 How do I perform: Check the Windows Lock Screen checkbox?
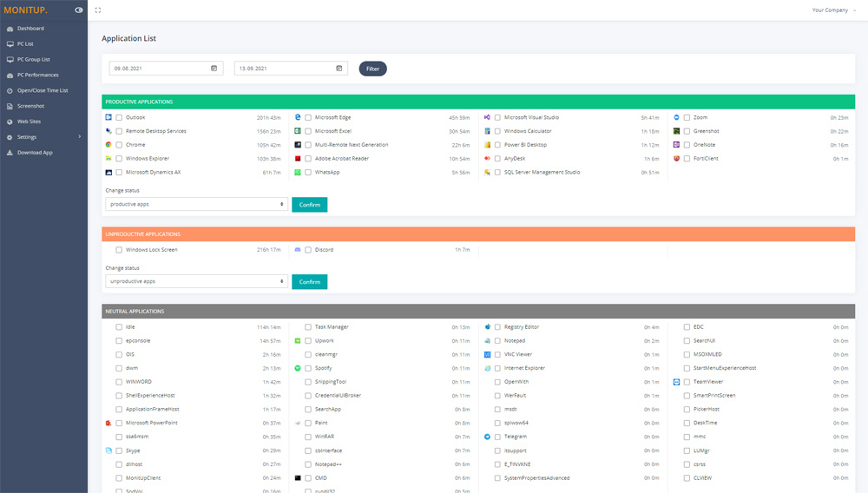coord(119,250)
